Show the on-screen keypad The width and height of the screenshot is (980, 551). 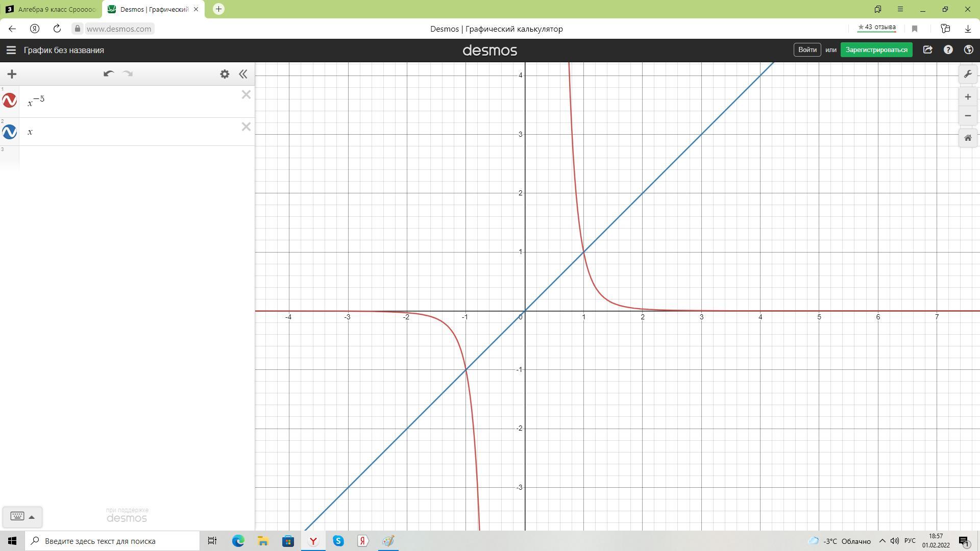(x=17, y=516)
